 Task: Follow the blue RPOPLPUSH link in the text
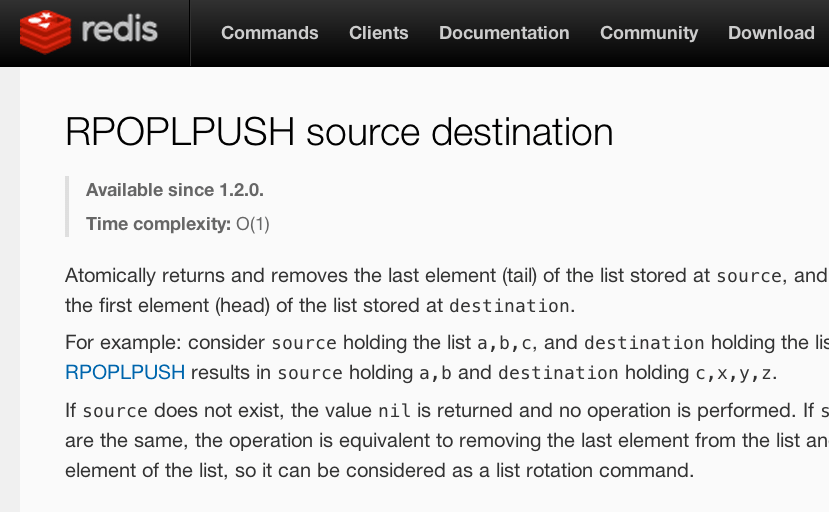125,373
